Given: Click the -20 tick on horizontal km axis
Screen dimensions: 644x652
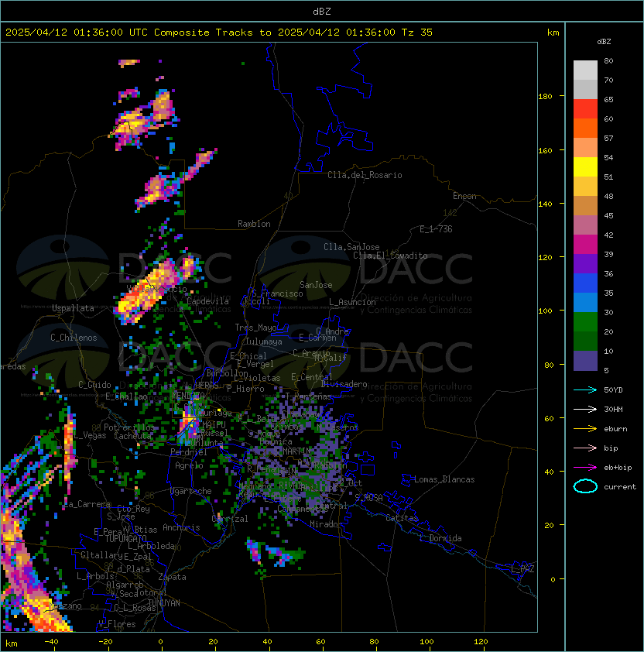Looking at the screenshot, I should click(x=105, y=642).
